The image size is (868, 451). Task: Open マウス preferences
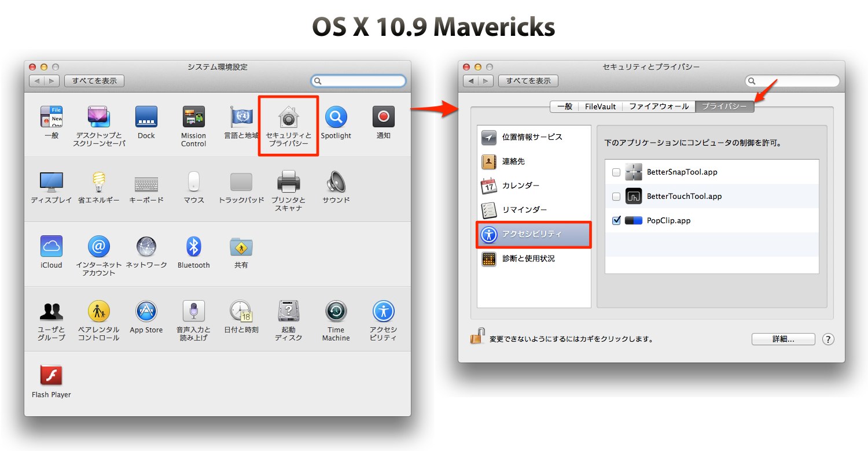click(193, 182)
